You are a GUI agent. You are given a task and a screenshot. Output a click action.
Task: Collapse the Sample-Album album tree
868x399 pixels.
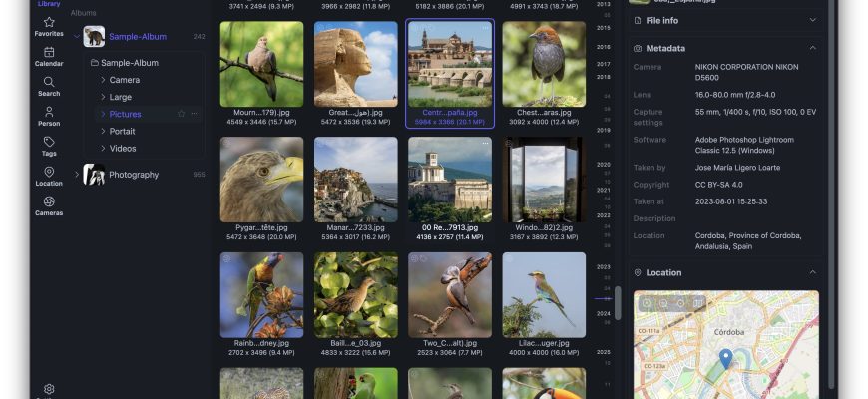77,37
